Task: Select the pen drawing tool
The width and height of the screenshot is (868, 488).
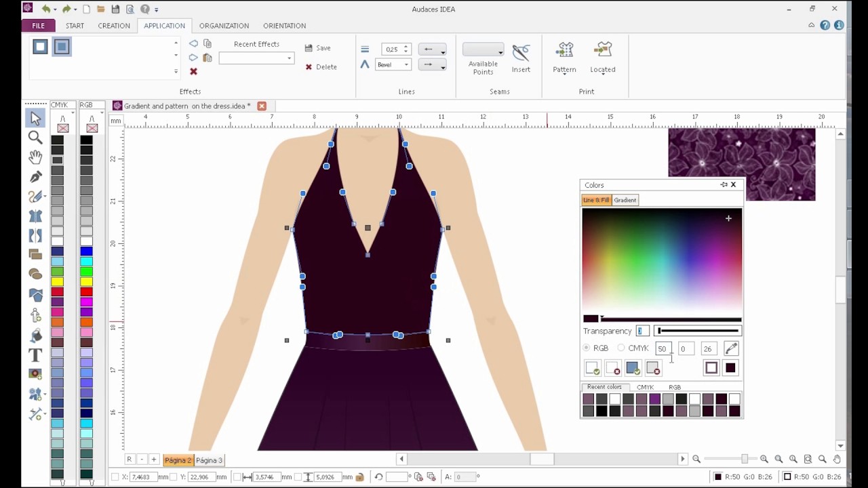Action: 35,177
